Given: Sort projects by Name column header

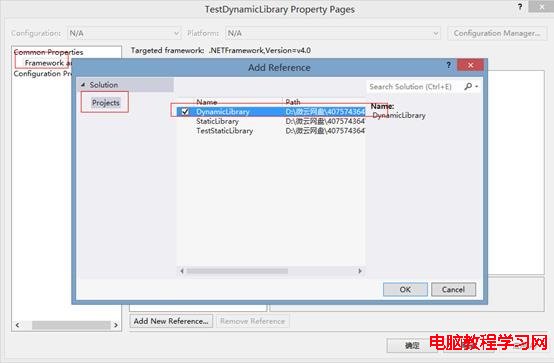Looking at the screenshot, I should click(x=207, y=102).
